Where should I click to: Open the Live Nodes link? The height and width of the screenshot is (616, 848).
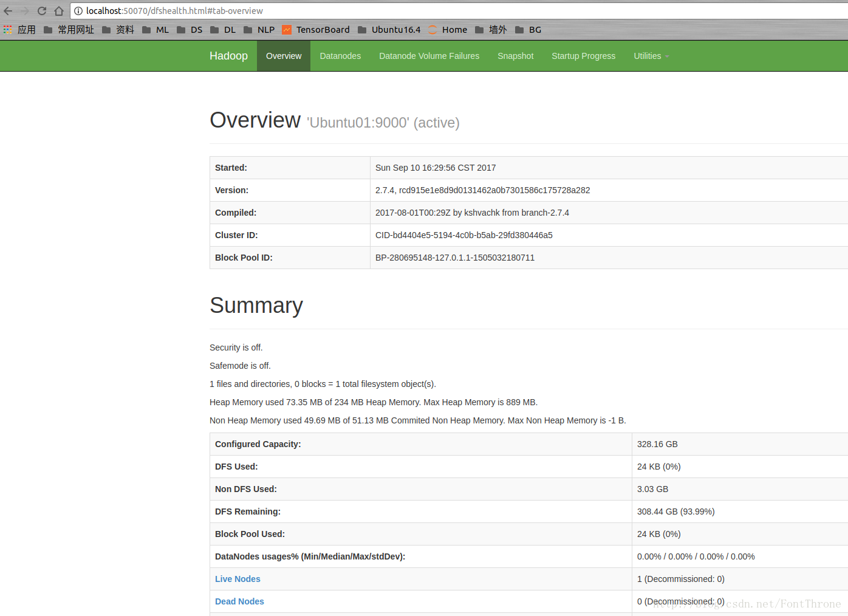point(238,579)
